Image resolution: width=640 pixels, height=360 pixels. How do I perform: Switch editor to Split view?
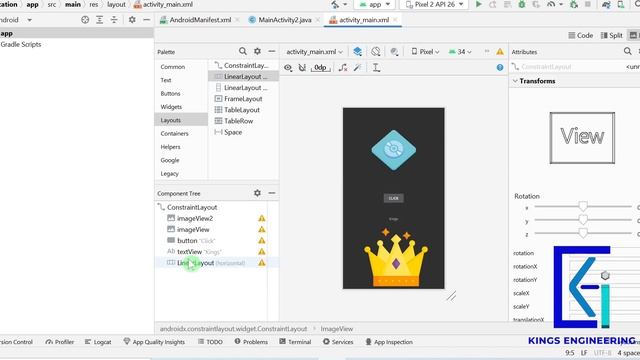click(x=611, y=36)
